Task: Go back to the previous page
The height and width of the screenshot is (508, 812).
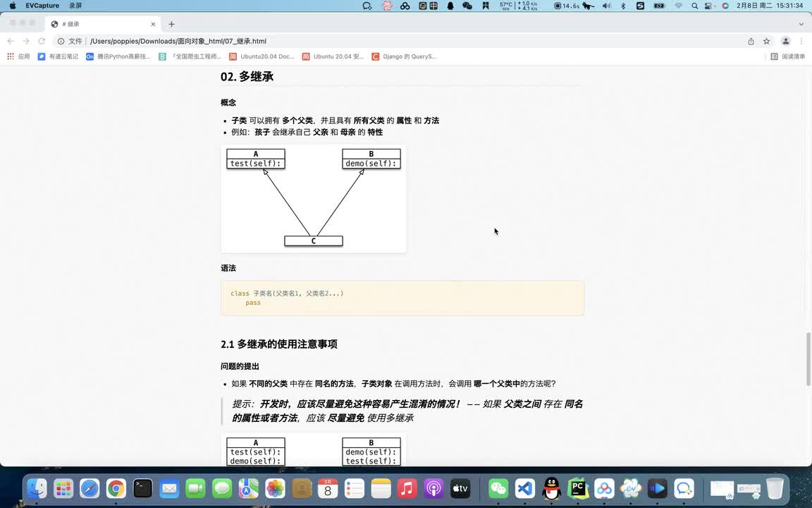Action: click(11, 41)
